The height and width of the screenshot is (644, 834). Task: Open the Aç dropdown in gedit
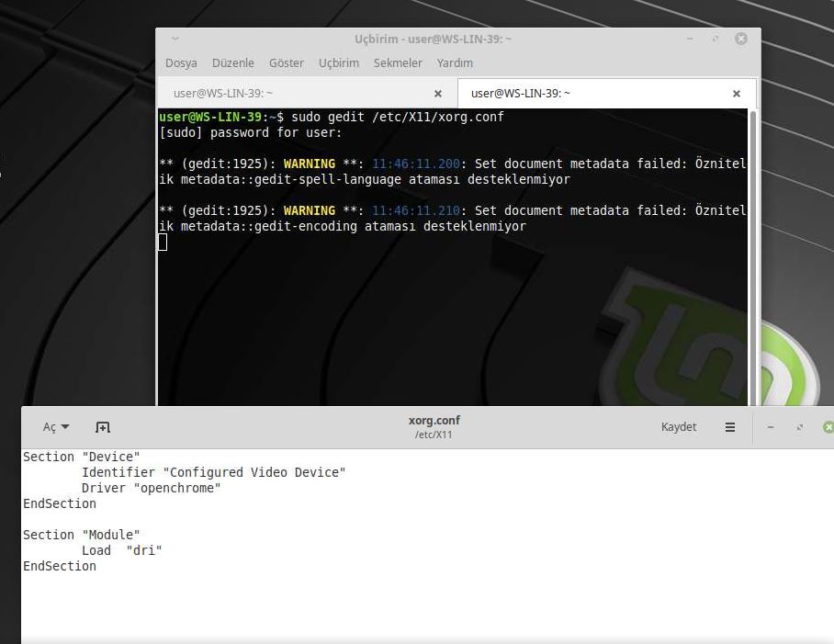coord(56,427)
